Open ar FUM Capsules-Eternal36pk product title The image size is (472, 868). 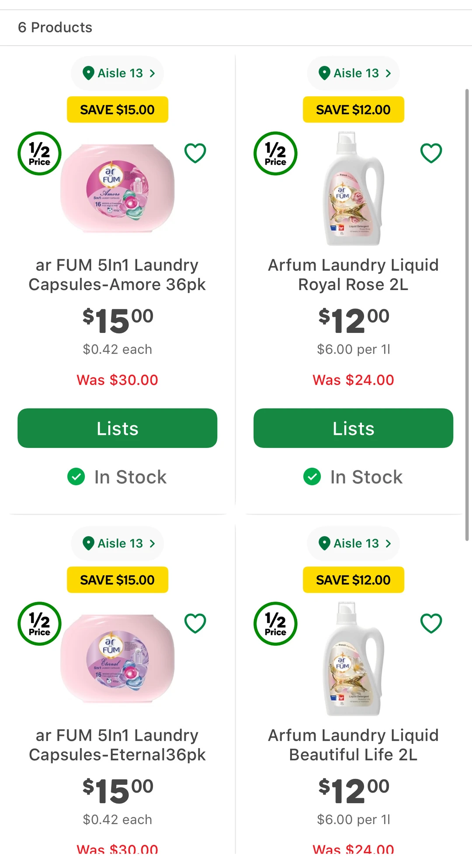pyautogui.click(x=117, y=745)
